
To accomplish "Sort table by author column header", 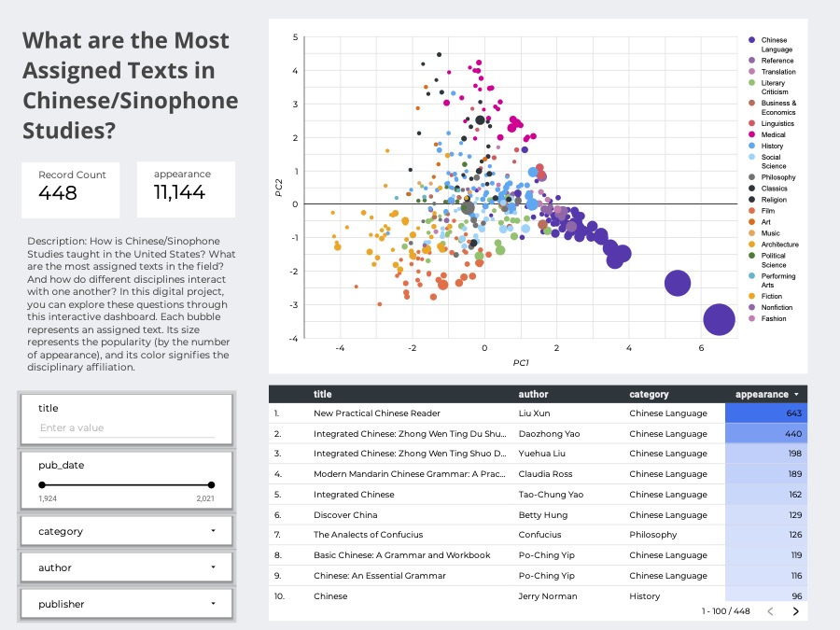I will 534,395.
